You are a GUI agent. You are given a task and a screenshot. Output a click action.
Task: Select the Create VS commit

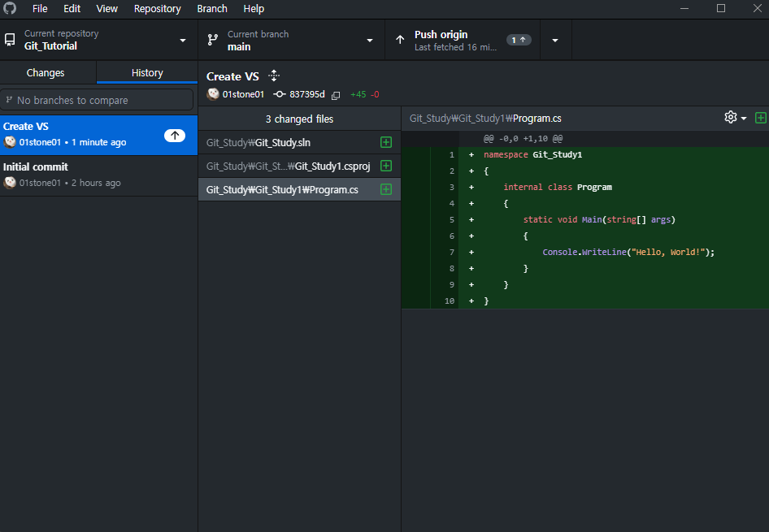tap(98, 135)
